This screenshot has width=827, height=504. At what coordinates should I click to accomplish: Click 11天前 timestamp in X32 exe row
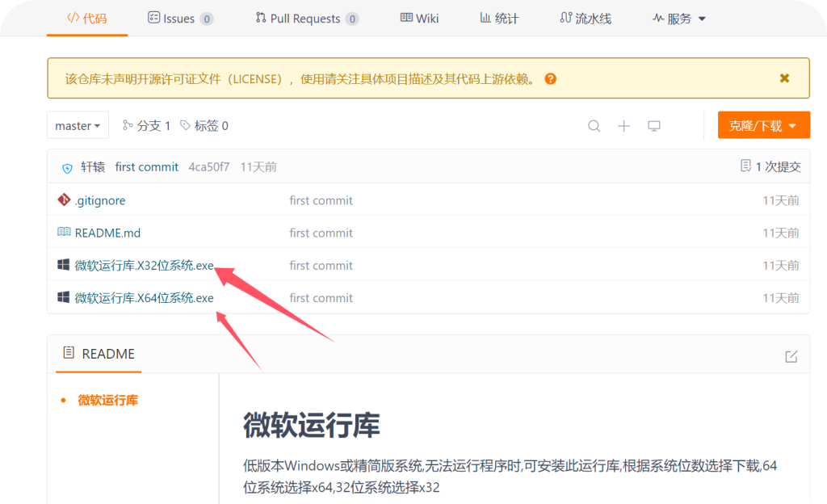pos(781,266)
